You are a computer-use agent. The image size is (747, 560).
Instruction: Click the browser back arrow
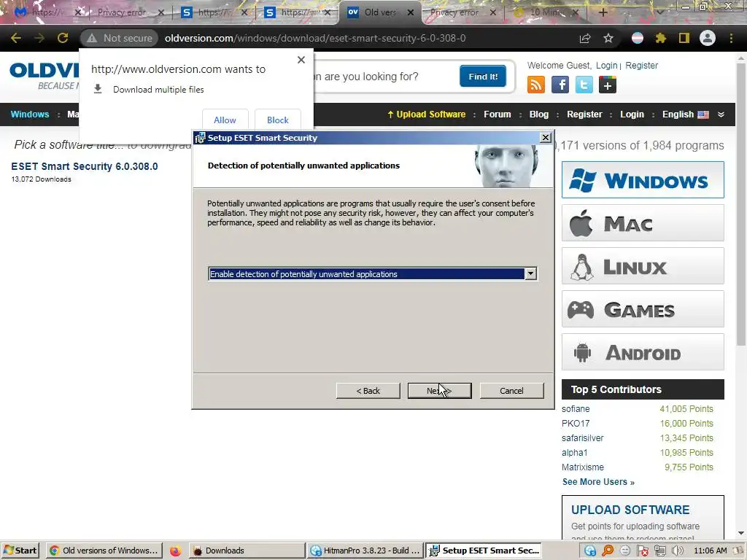16,38
